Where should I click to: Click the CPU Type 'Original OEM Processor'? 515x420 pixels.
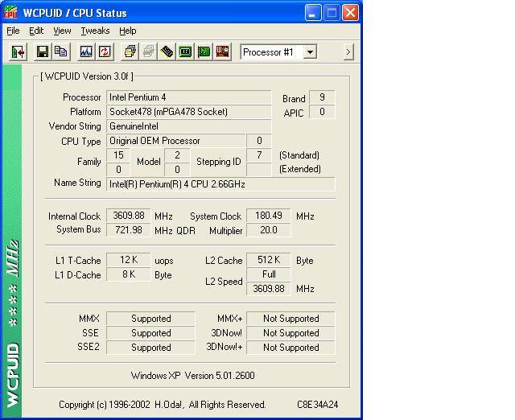pyautogui.click(x=176, y=141)
